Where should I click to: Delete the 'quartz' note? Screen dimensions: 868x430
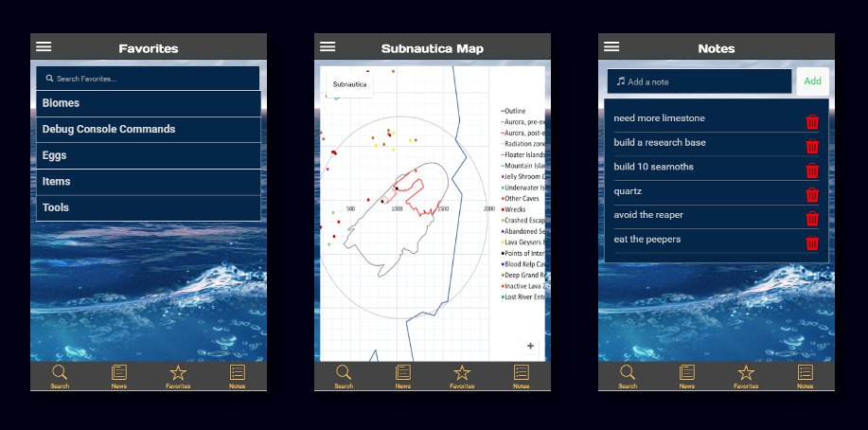point(812,194)
